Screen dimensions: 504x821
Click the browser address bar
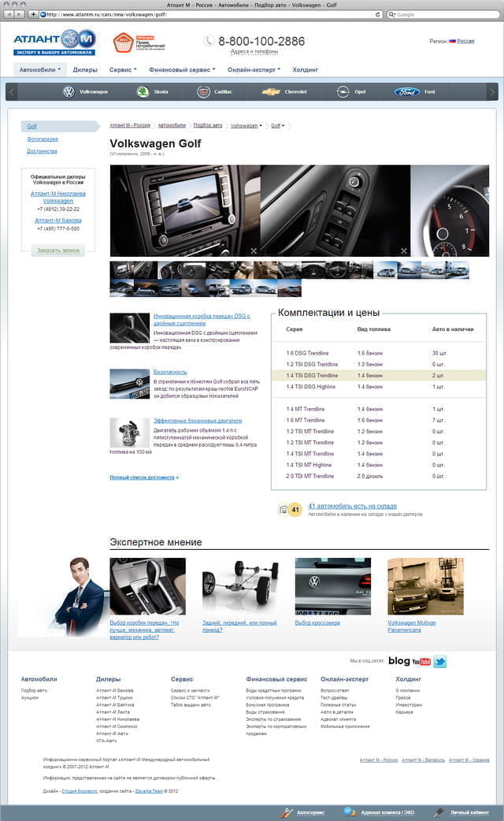click(x=209, y=14)
